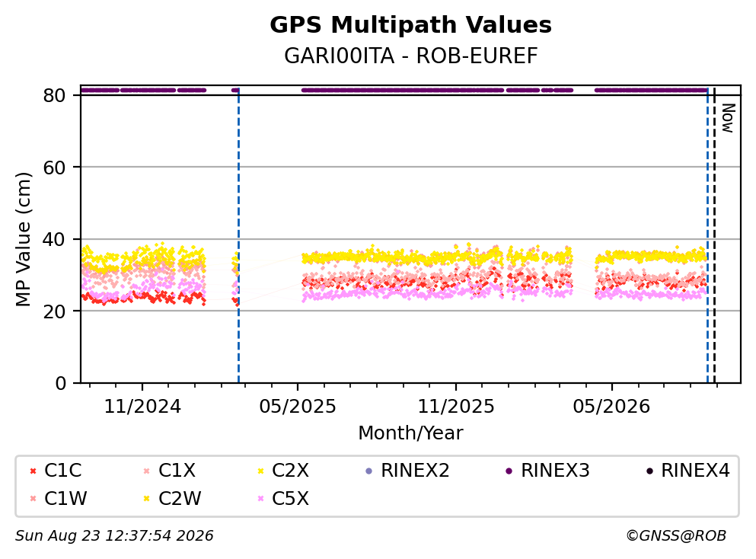Screen dimensions: 756x559
Task: Click the C2W legend marker
Action: pos(147,499)
